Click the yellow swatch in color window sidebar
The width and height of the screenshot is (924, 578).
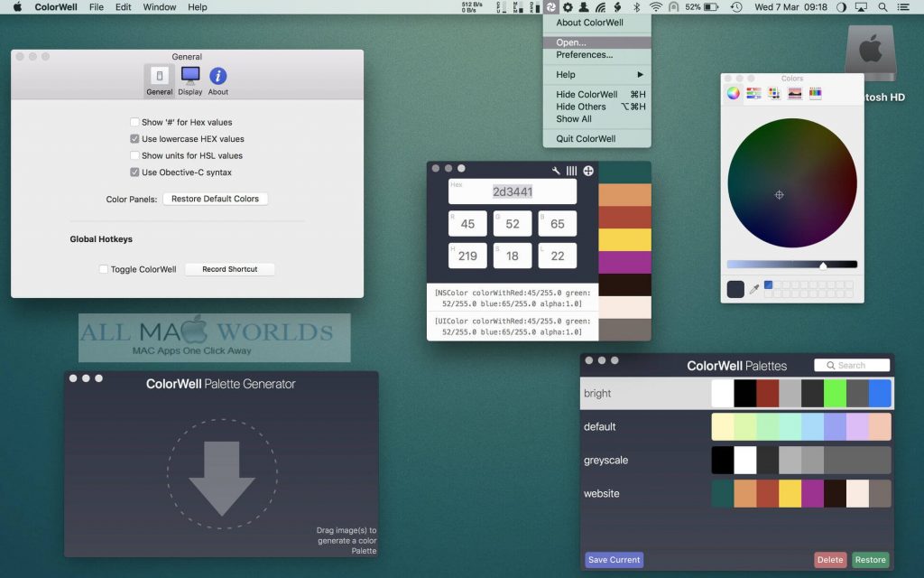pos(625,240)
